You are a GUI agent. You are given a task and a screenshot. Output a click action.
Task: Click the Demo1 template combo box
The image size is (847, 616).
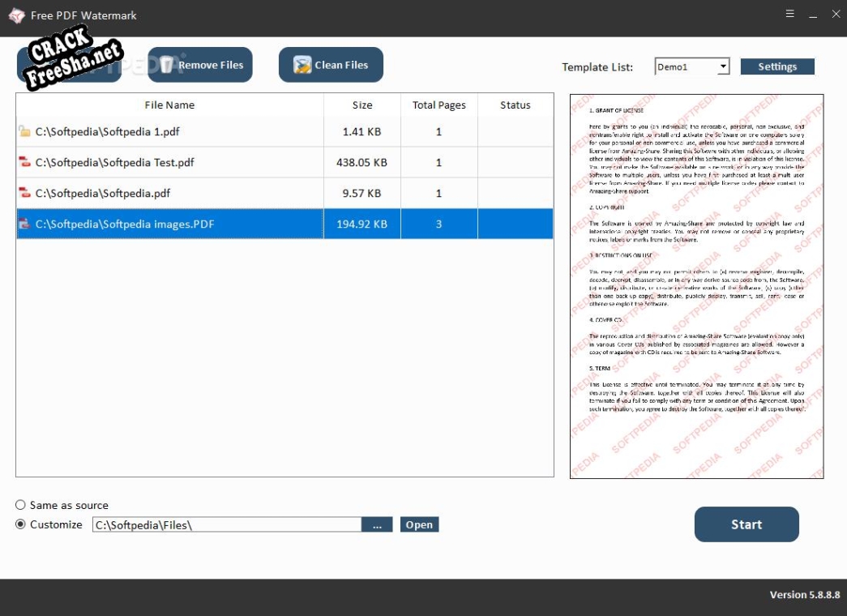pyautogui.click(x=685, y=67)
